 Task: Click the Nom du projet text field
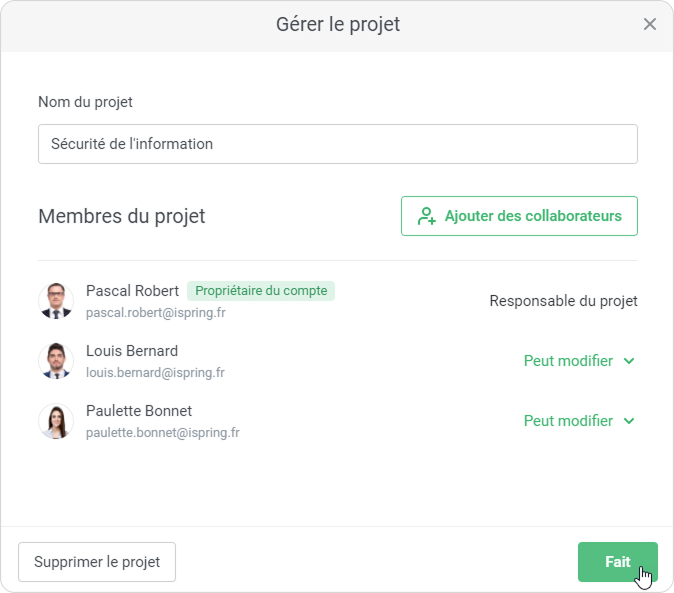click(337, 144)
